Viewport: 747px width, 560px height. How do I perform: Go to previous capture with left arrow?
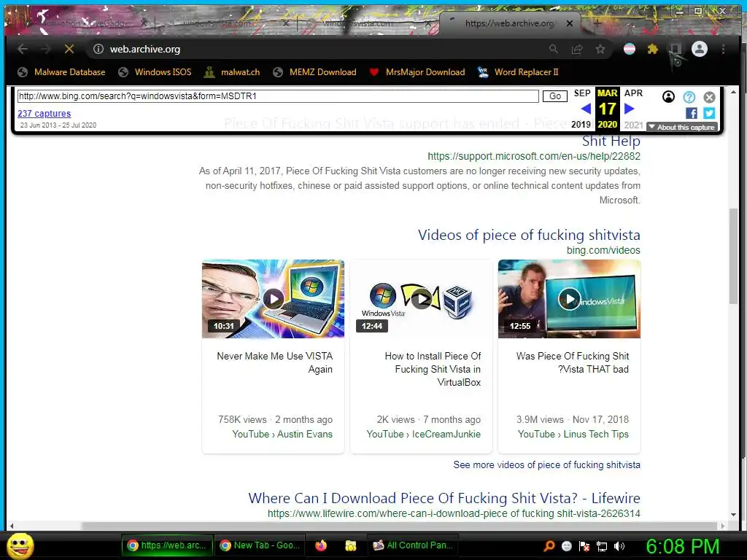(x=586, y=109)
